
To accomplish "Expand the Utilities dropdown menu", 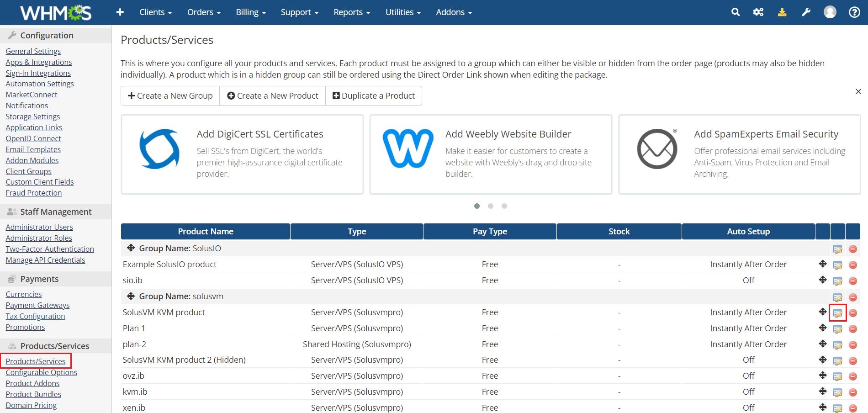I will coord(403,12).
